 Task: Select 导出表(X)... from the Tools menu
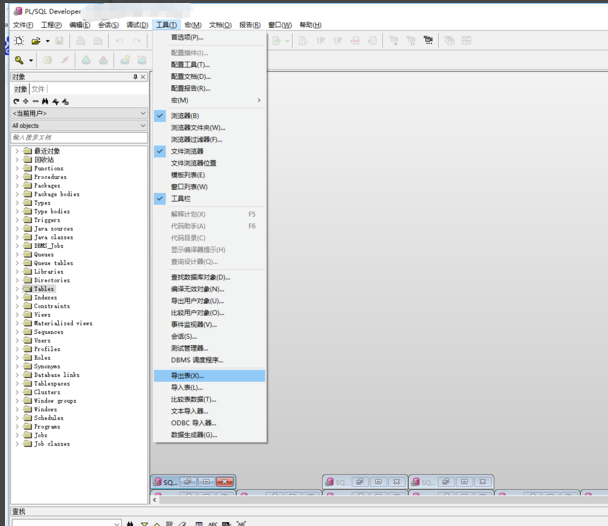pyautogui.click(x=187, y=376)
